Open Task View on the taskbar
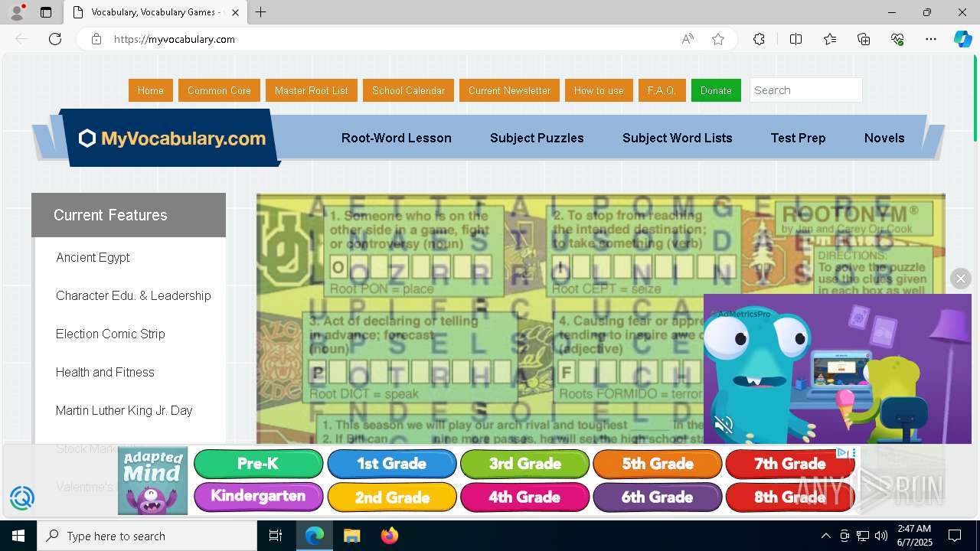The height and width of the screenshot is (551, 980). pos(276,536)
